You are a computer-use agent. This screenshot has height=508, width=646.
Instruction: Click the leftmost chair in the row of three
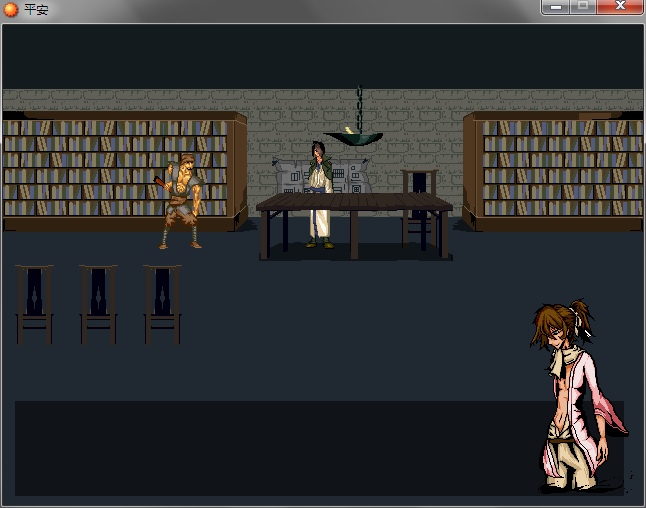tap(34, 304)
